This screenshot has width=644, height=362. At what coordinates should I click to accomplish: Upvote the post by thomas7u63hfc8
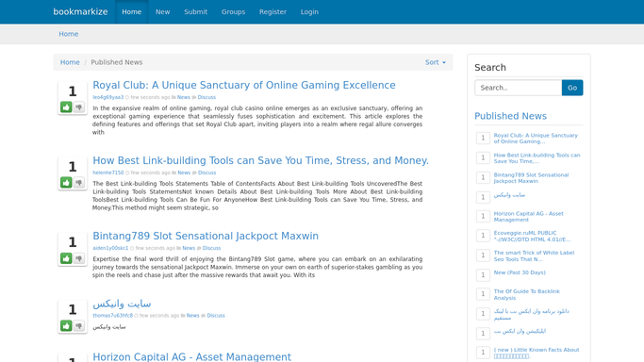click(66, 325)
